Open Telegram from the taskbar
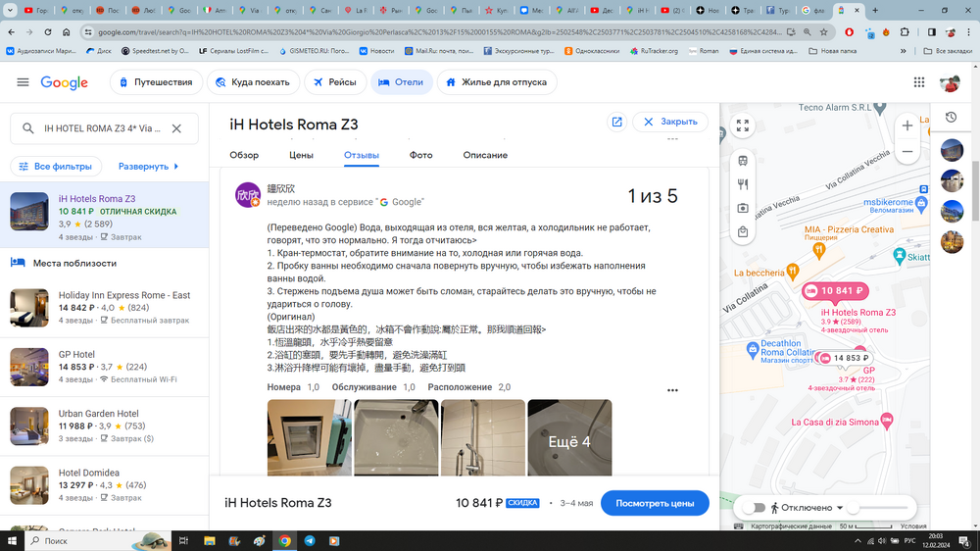The height and width of the screenshot is (551, 980). [310, 541]
